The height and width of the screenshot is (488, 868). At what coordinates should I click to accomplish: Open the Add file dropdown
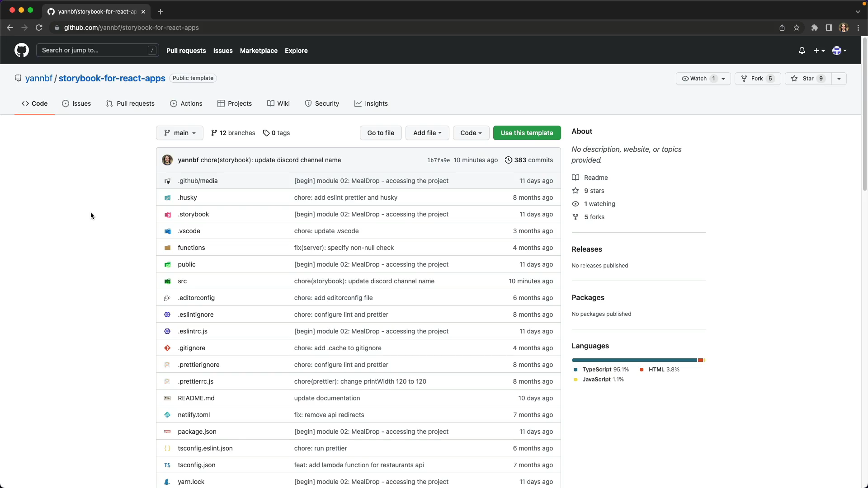click(x=427, y=133)
